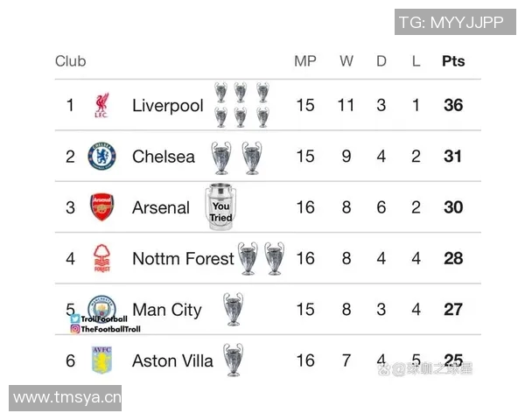
Task: Click the Manchester City club badge
Action: [x=102, y=305]
